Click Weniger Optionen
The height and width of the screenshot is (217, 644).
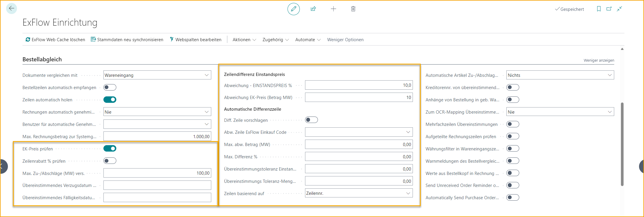point(345,39)
